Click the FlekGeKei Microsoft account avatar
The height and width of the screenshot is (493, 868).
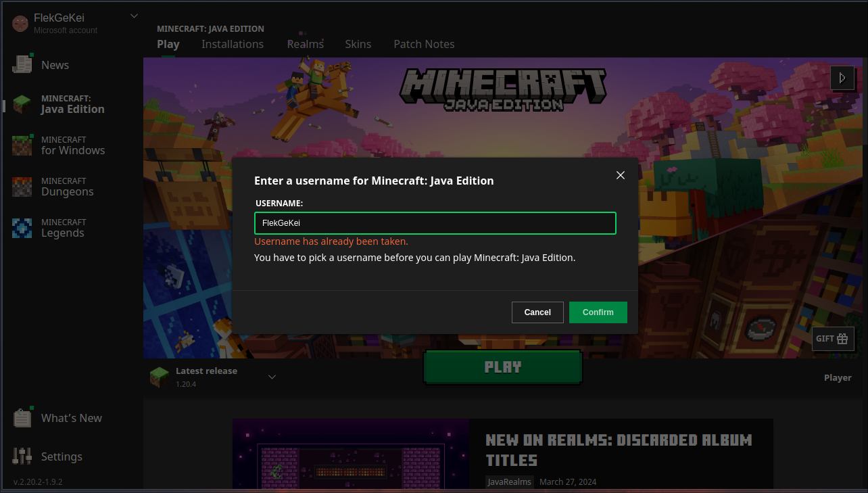(20, 23)
